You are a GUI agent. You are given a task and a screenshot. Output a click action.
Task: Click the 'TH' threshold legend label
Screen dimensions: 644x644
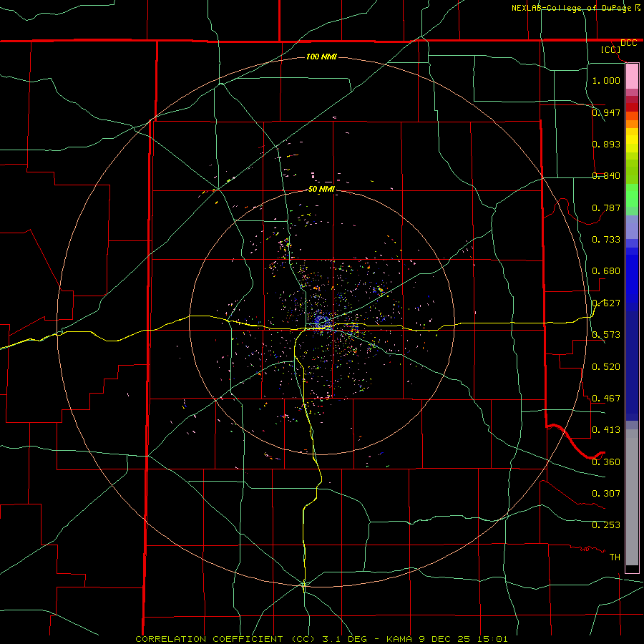click(615, 557)
